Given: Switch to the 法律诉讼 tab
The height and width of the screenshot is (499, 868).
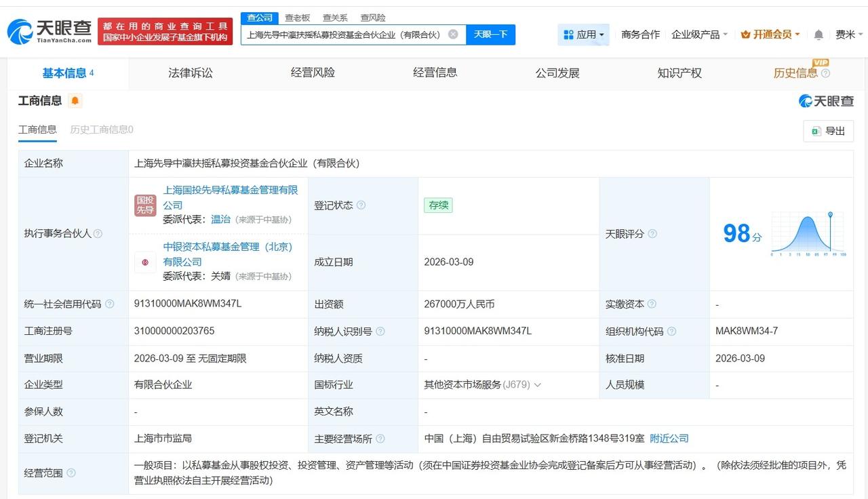Looking at the screenshot, I should tap(190, 73).
